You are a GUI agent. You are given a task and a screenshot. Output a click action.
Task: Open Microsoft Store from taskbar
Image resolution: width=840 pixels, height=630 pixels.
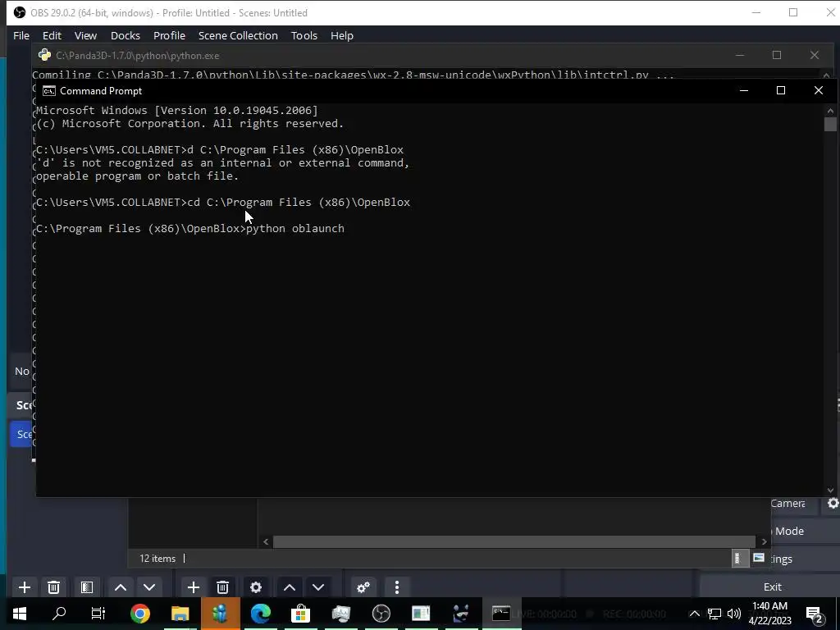pos(300,614)
